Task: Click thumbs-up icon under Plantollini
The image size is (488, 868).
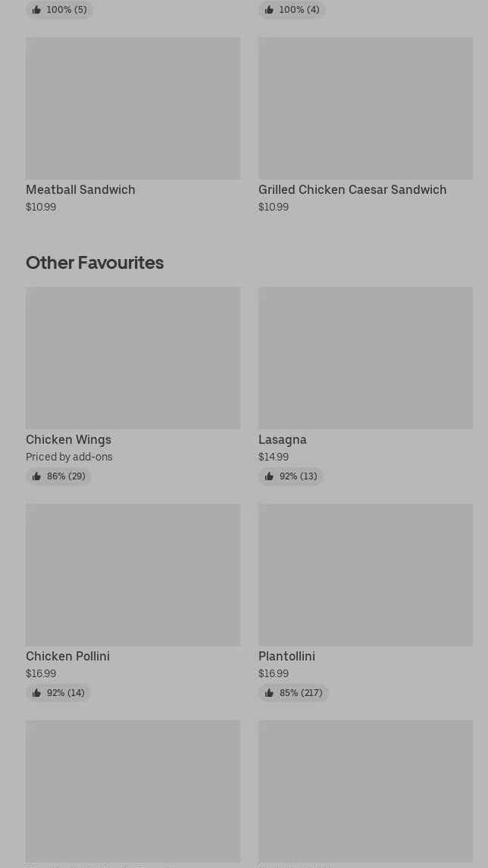Action: point(269,693)
